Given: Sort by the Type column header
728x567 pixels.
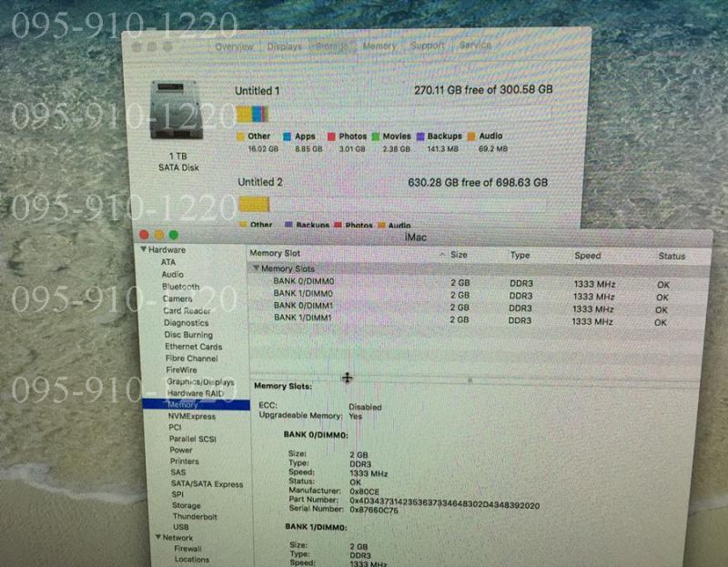Looking at the screenshot, I should click(x=520, y=255).
